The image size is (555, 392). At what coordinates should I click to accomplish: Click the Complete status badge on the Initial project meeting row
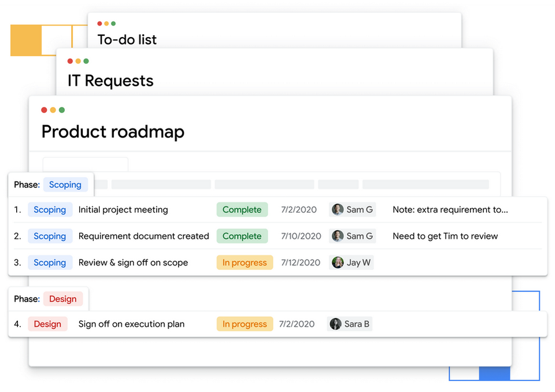242,210
